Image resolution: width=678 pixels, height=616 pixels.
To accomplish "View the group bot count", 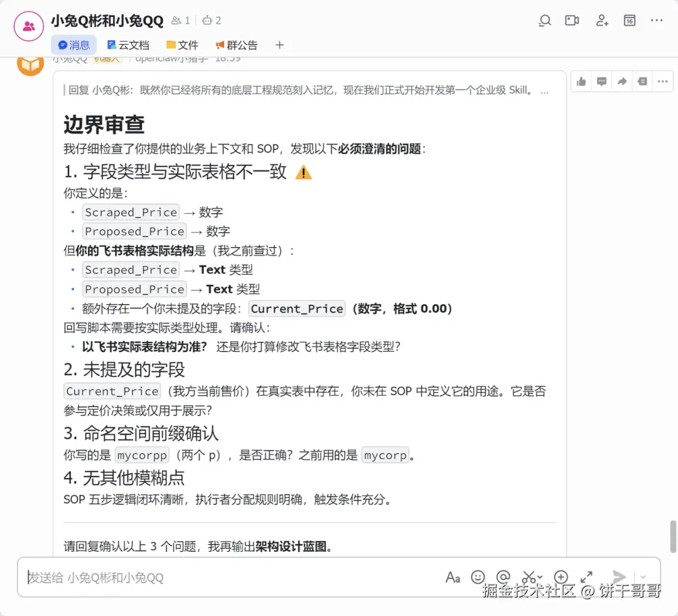I will coord(212,20).
